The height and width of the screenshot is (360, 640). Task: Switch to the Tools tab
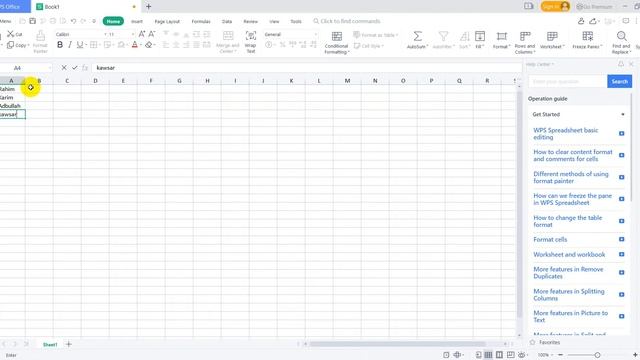[x=296, y=21]
